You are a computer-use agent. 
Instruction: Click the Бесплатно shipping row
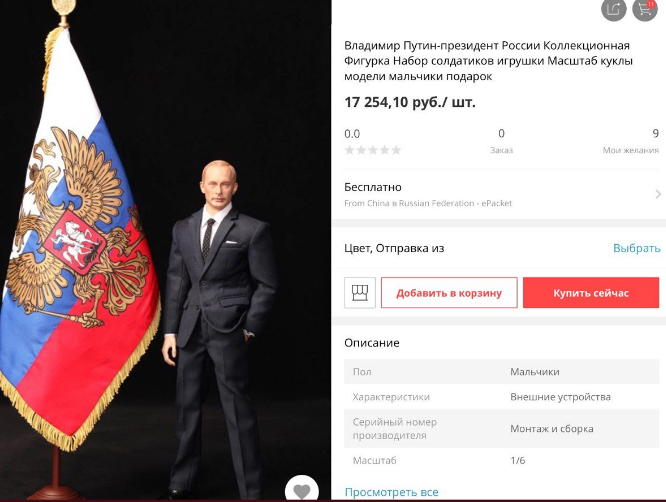[502, 195]
